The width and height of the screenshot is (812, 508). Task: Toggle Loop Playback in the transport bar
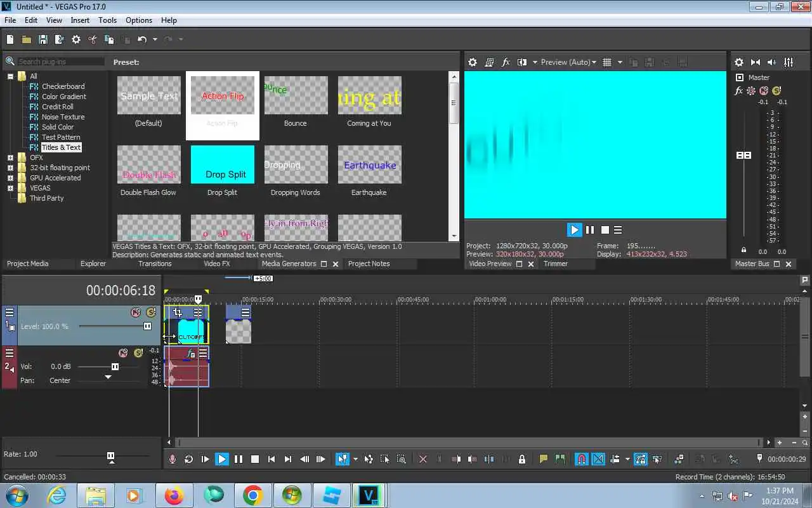pyautogui.click(x=189, y=459)
